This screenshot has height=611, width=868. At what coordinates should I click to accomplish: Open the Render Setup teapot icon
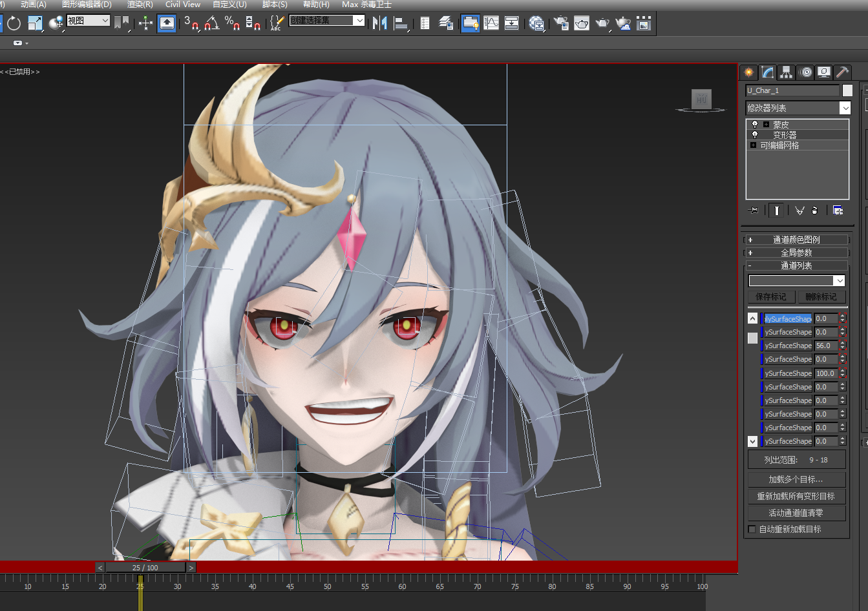click(561, 24)
